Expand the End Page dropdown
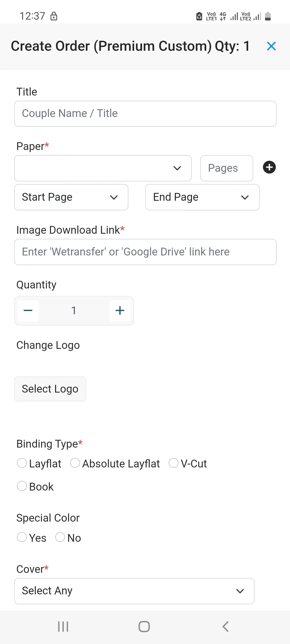Screen dimensions: 290x644 [x=202, y=197]
